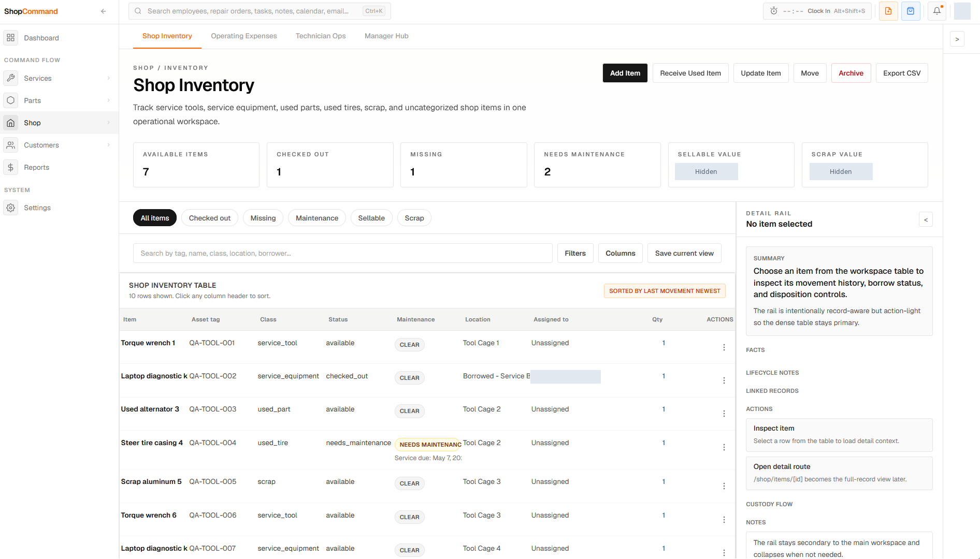Switch to Operating Expenses tab
Screen dimensions: 980x559
[243, 36]
